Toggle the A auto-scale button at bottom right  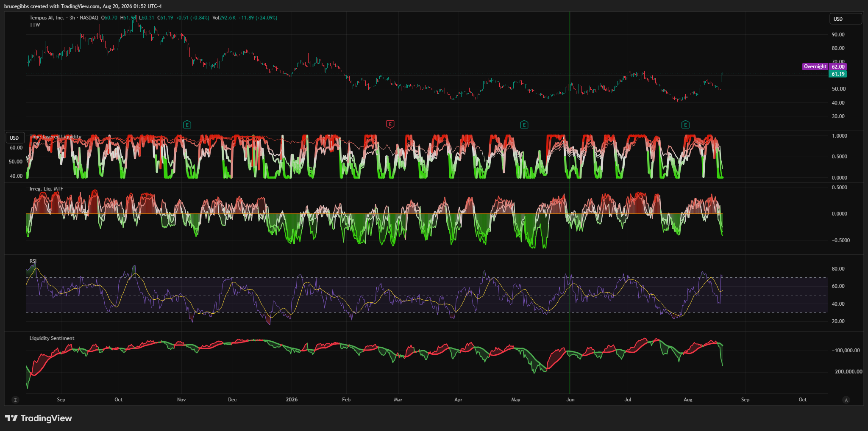(846, 400)
